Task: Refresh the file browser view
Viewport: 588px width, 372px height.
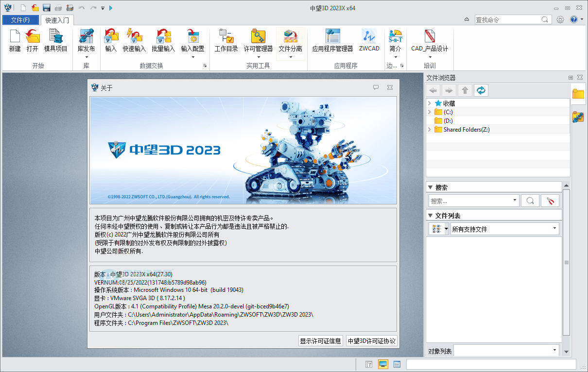Action: (481, 90)
